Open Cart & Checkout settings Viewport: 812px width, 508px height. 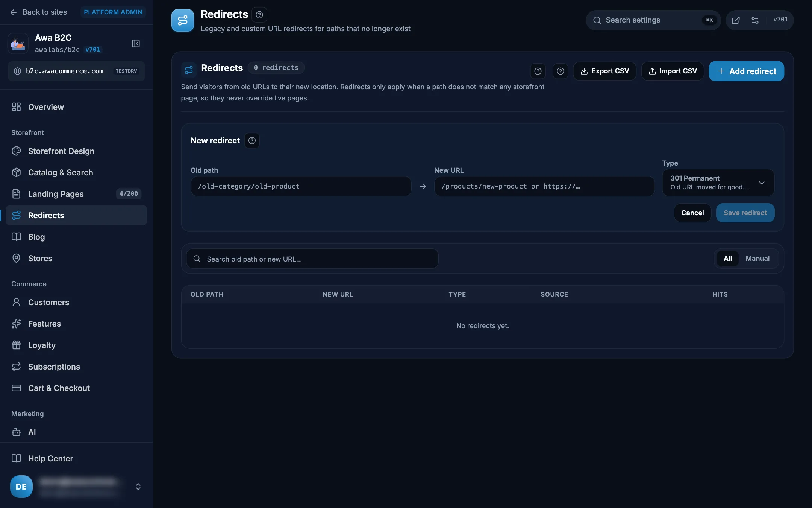pos(76,388)
